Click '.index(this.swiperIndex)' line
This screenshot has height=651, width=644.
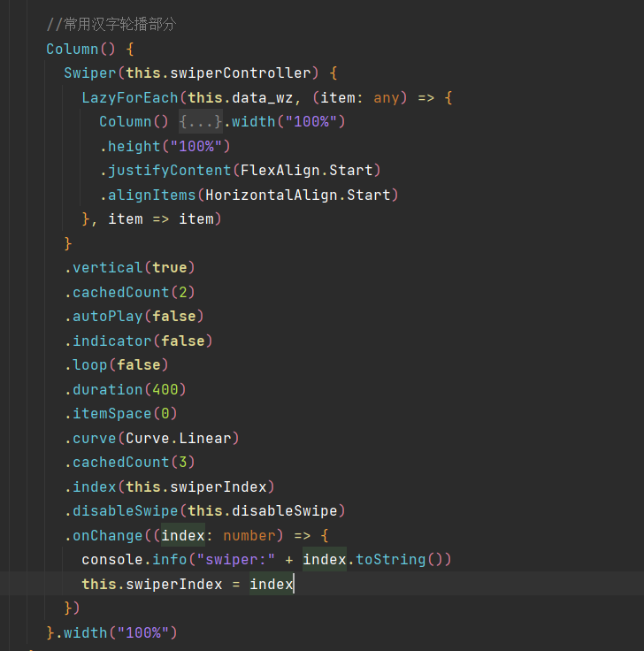170,486
